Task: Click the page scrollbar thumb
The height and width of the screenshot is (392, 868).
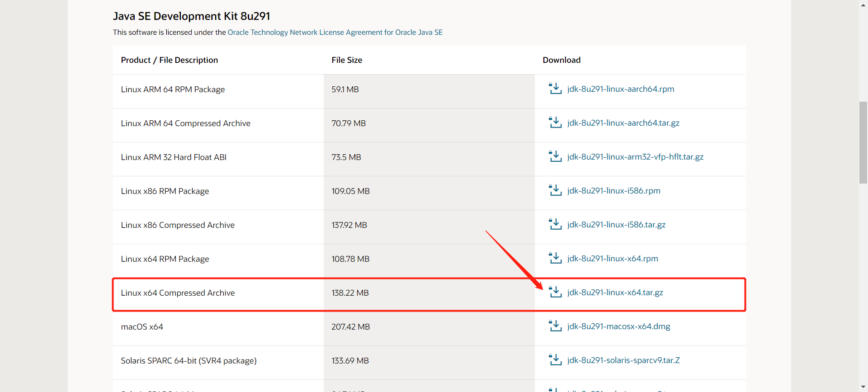Action: 863,142
